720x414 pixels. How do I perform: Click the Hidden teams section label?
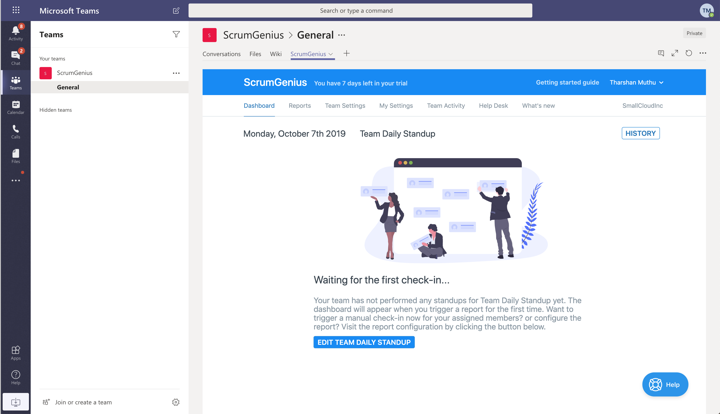56,110
